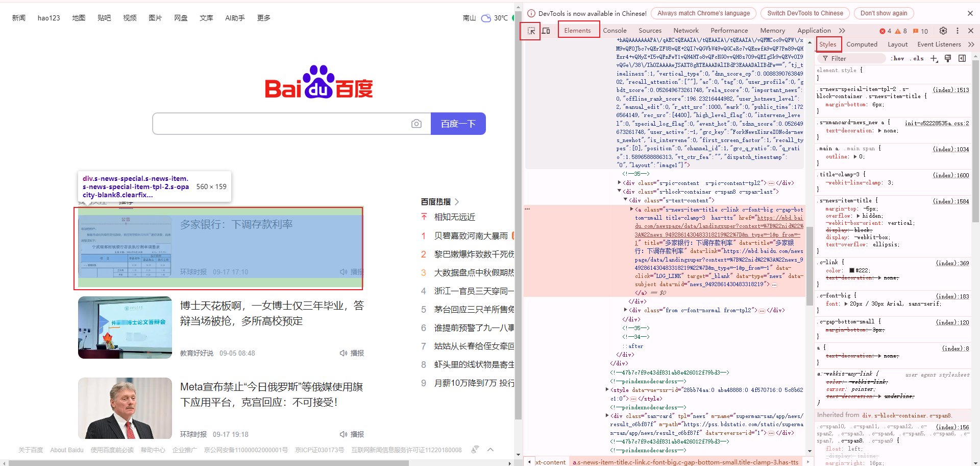Click the top-pinned arrow icon beside 相知无远近
This screenshot has height=466, width=980.
tap(424, 217)
